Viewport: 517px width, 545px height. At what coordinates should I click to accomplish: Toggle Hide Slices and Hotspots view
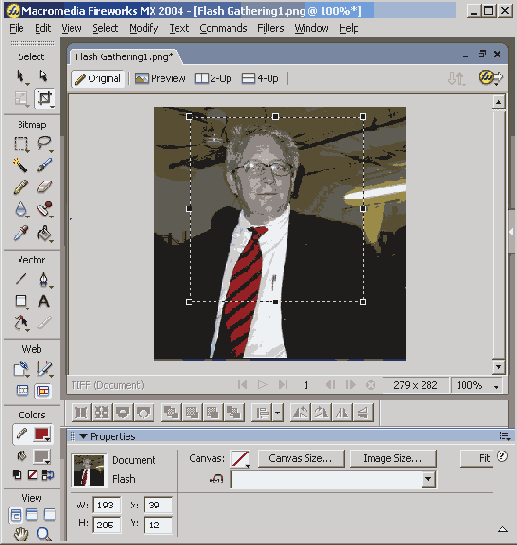[22, 391]
